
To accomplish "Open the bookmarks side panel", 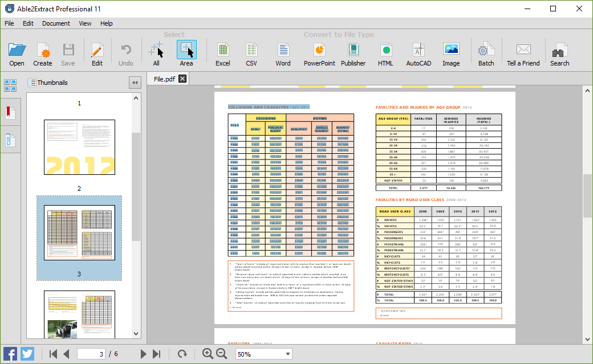I will pos(10,112).
